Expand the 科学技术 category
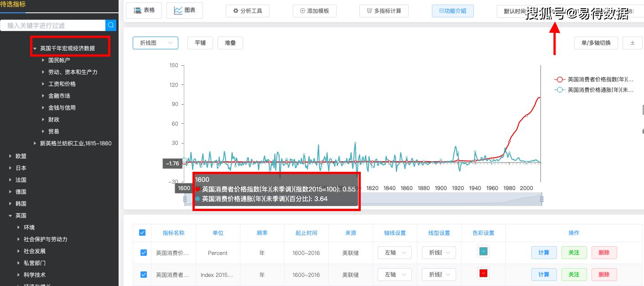 (18, 275)
